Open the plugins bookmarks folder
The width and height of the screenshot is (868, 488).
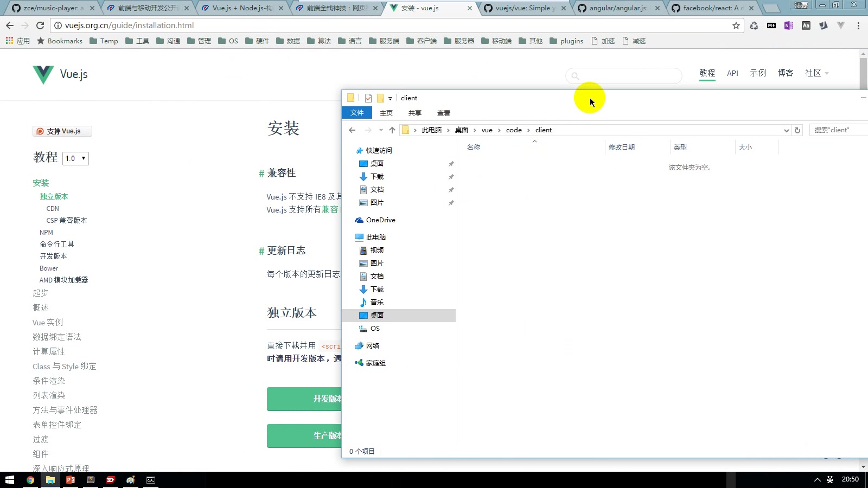566,41
